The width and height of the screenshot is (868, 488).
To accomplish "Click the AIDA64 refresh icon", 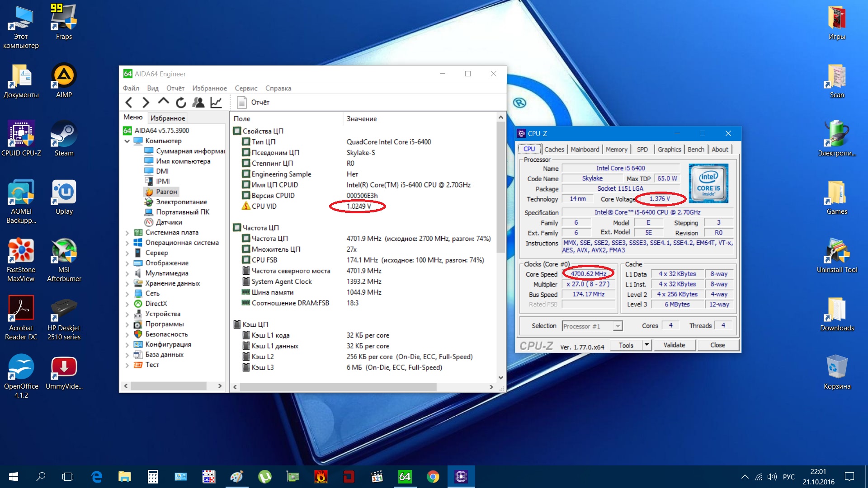I will tap(181, 103).
